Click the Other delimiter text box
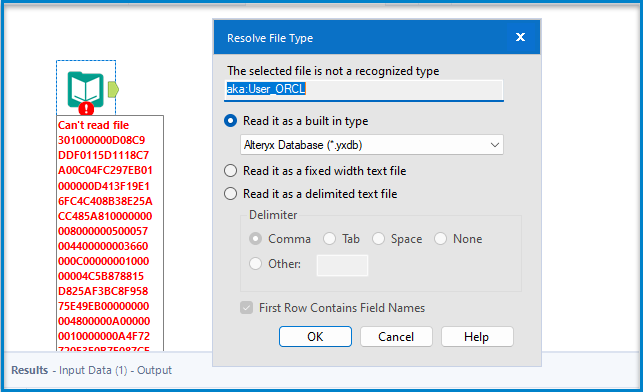The width and height of the screenshot is (643, 392). pos(342,265)
